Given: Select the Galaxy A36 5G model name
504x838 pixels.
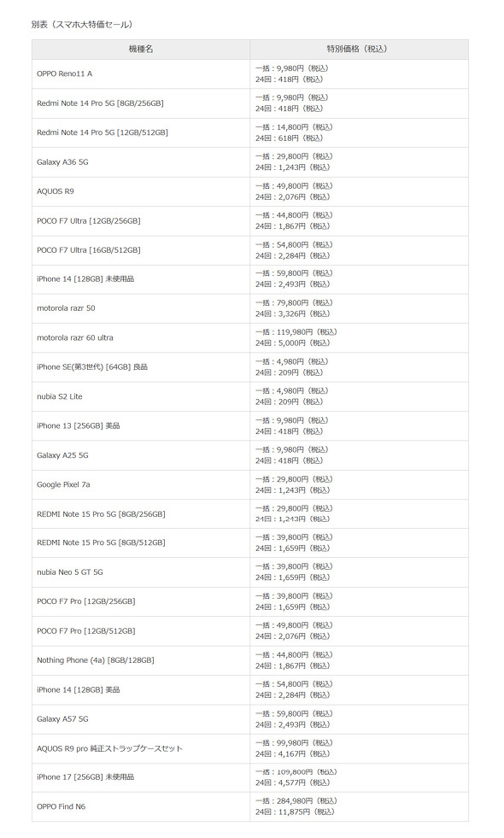Looking at the screenshot, I should 62,162.
